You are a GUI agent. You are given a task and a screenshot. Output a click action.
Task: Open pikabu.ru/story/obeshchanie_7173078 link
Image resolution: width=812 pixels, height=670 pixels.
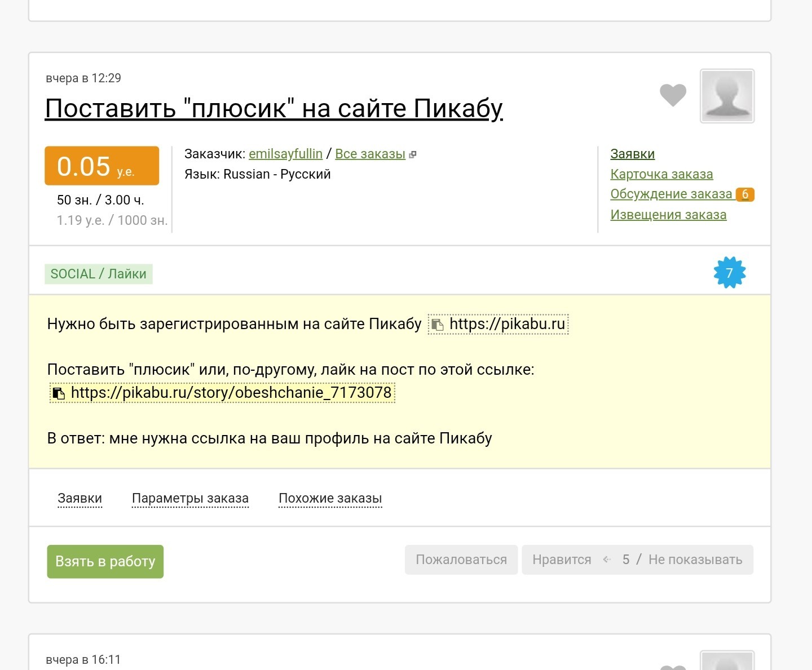(231, 392)
